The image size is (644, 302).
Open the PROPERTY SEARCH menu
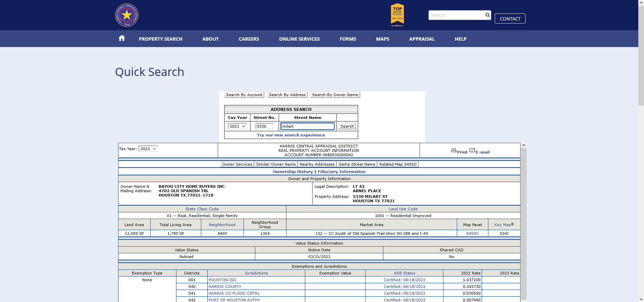(x=161, y=39)
